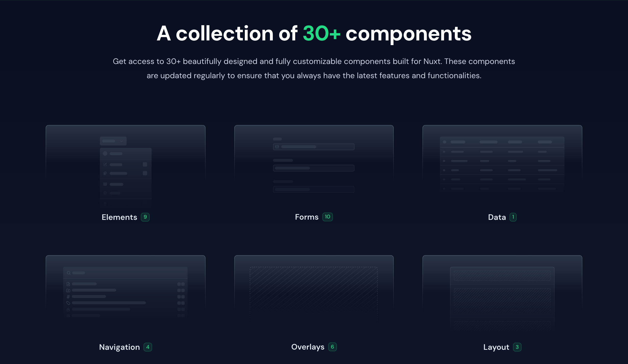This screenshot has width=628, height=364.
Task: Click the Data count badge showing 1
Action: [513, 217]
